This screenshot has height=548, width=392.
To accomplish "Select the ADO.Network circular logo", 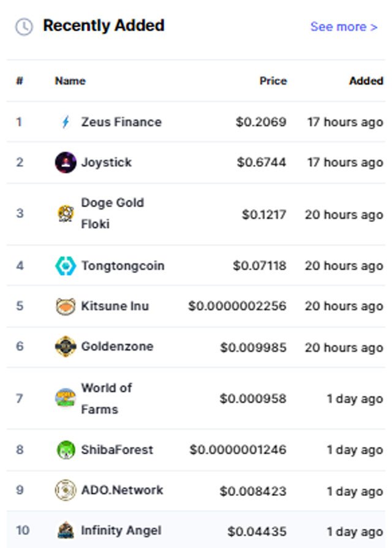I will 66,490.
